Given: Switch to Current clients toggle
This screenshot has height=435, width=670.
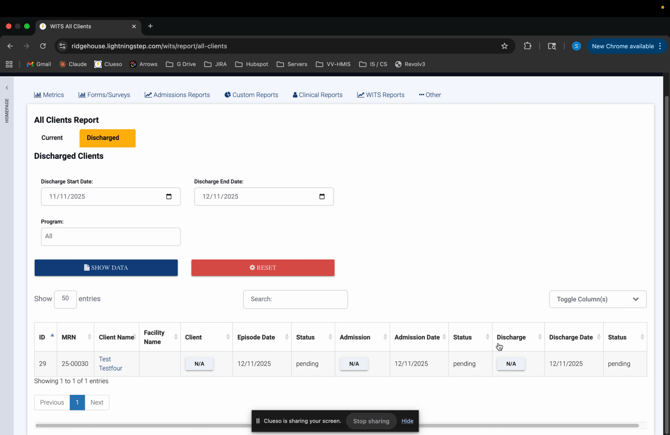Looking at the screenshot, I should pos(52,138).
